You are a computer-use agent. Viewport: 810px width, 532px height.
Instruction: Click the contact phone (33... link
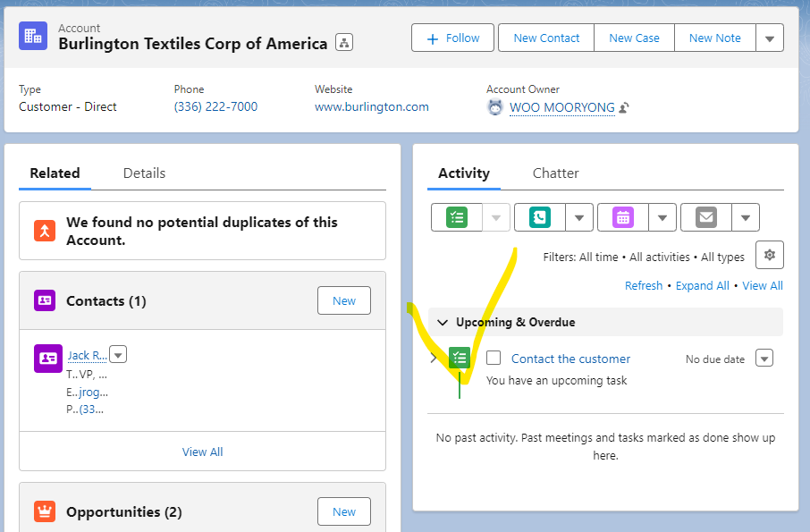pyautogui.click(x=91, y=410)
